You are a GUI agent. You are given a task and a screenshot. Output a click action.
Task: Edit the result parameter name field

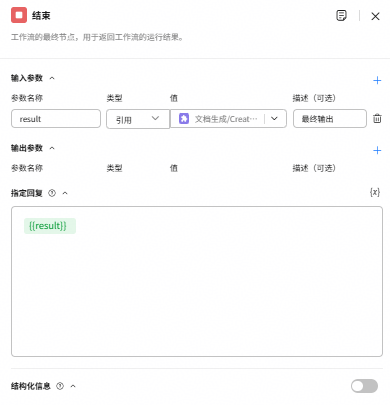click(56, 119)
